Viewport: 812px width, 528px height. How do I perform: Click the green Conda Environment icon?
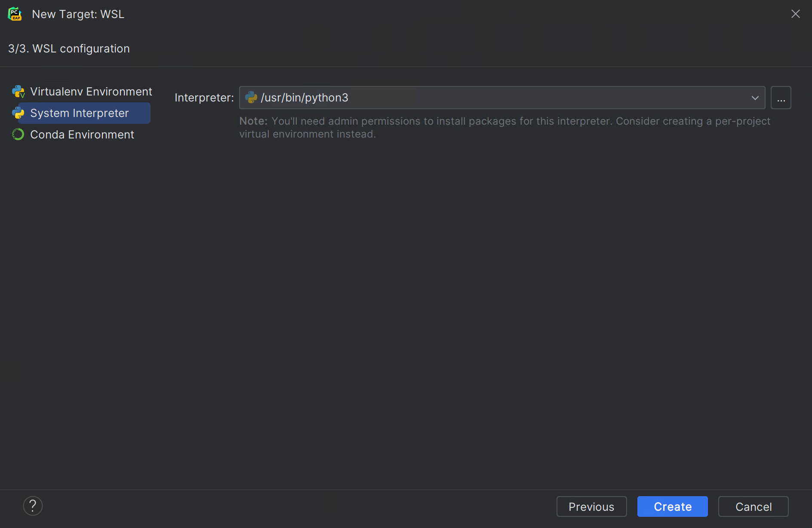(x=18, y=134)
